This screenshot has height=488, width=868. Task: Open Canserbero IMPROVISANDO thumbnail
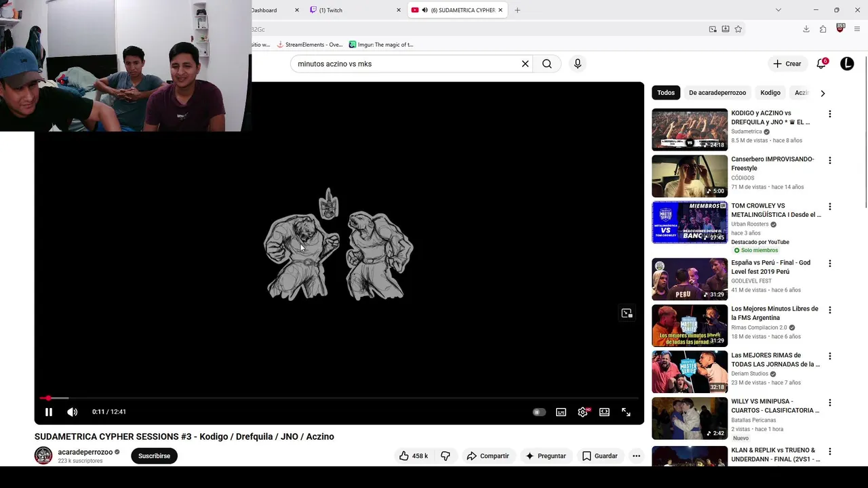coord(690,176)
